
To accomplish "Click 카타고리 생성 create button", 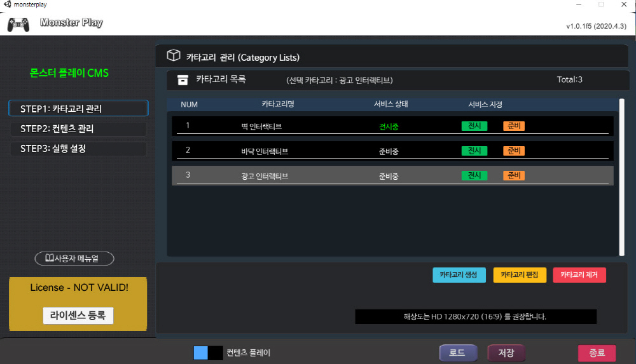I will 459,275.
